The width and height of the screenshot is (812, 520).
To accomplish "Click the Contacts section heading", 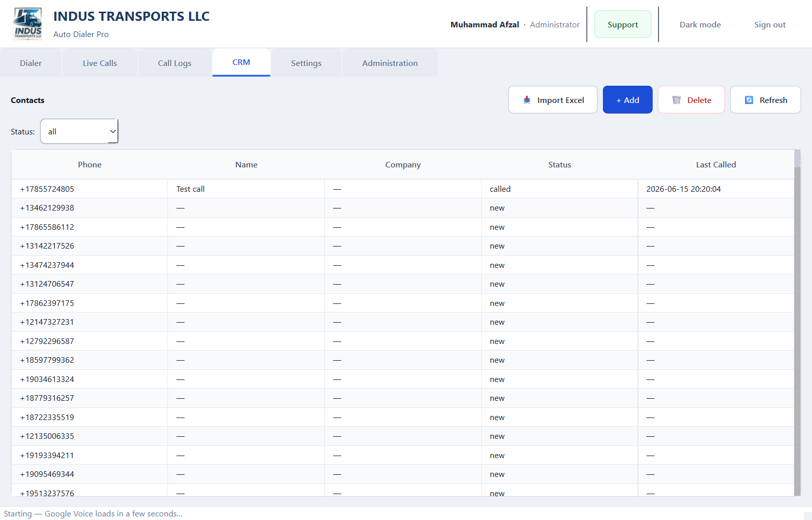I will (27, 100).
